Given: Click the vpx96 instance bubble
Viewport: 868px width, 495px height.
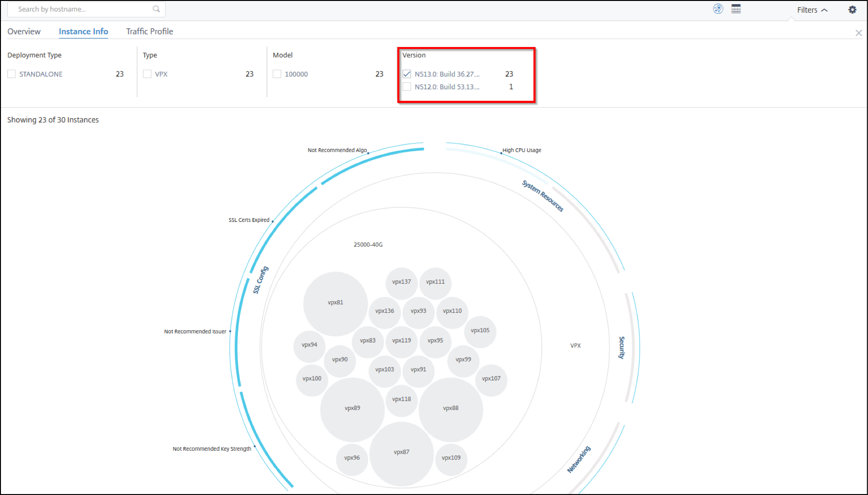Looking at the screenshot, I should tap(352, 459).
